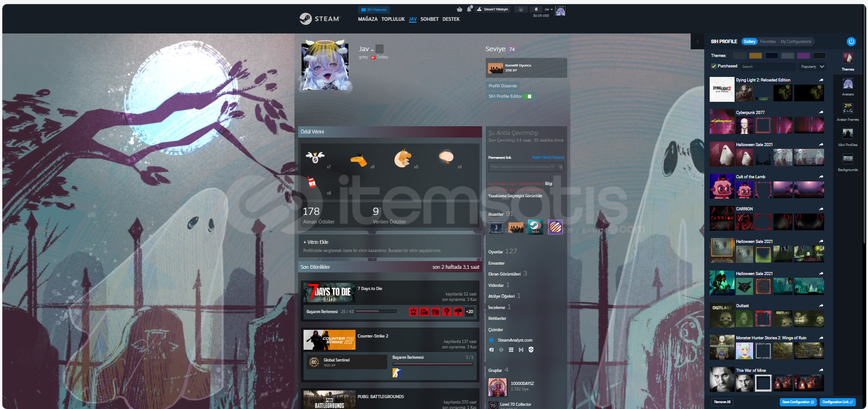868x409 pixels.
Task: Expand the +20 achievements for 7 Days to Die
Action: 470,312
